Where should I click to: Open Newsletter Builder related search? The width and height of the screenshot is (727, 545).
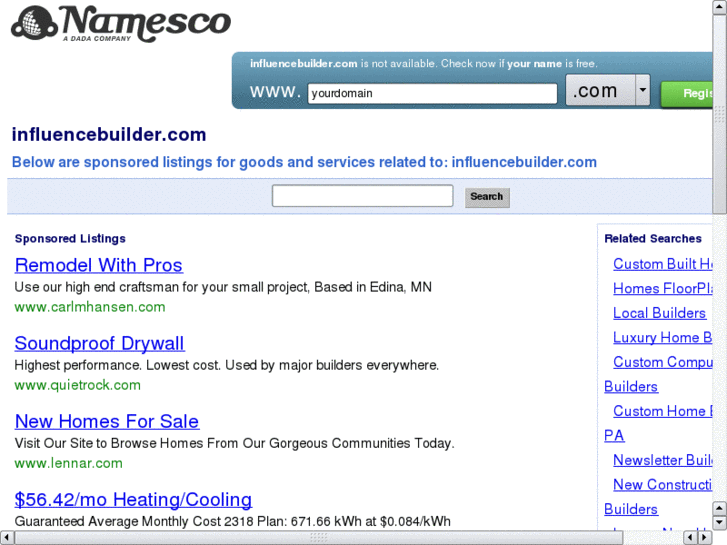coord(663,461)
